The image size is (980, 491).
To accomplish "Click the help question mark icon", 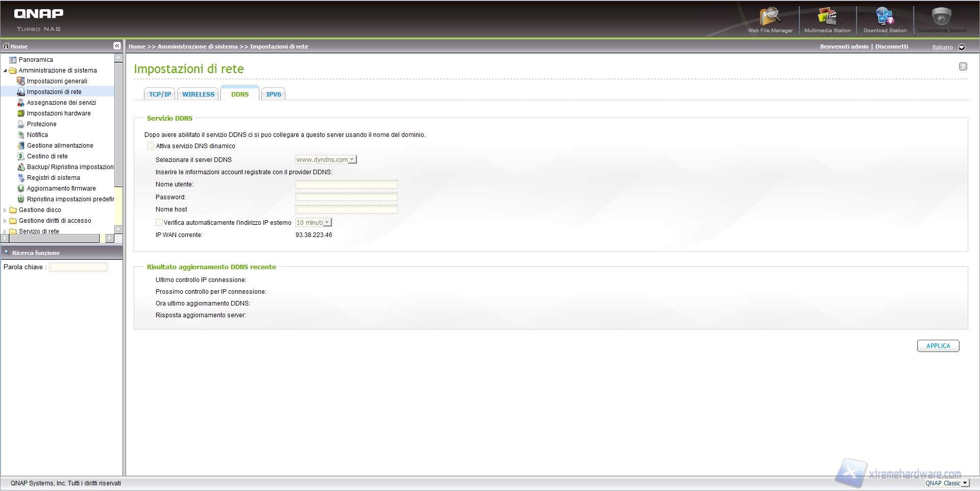I will [x=963, y=66].
